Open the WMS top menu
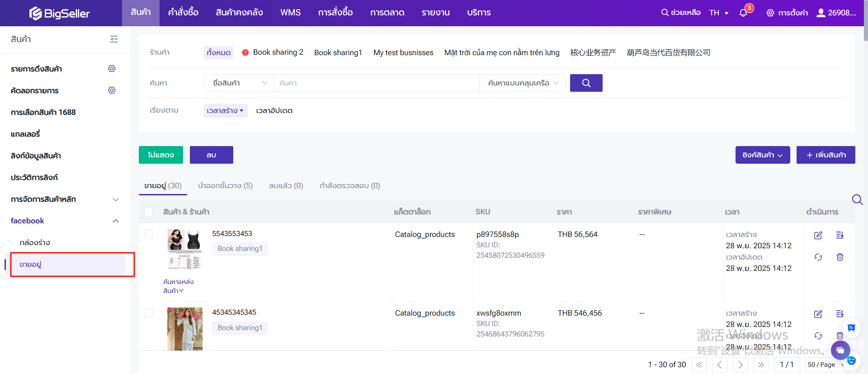The height and width of the screenshot is (374, 868). point(290,13)
